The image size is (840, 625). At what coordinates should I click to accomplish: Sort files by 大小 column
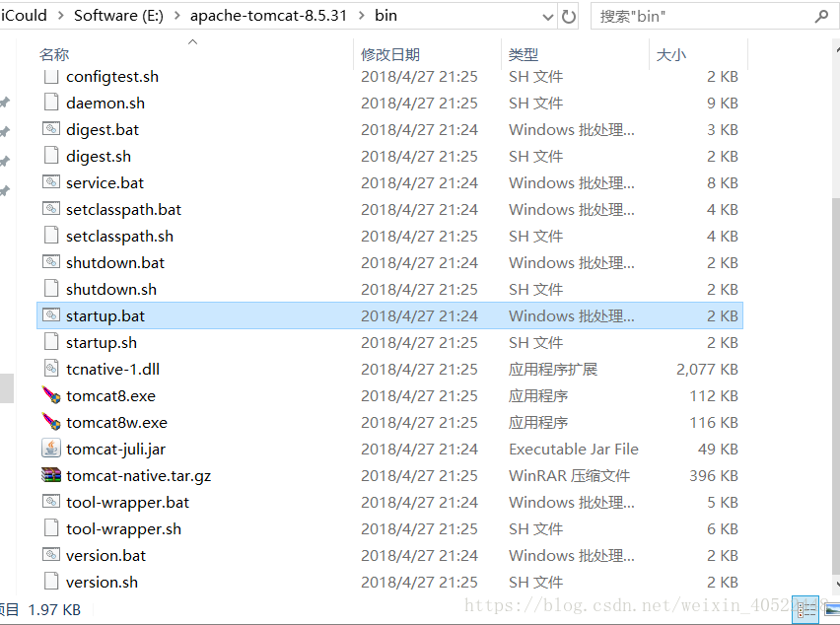coord(670,54)
